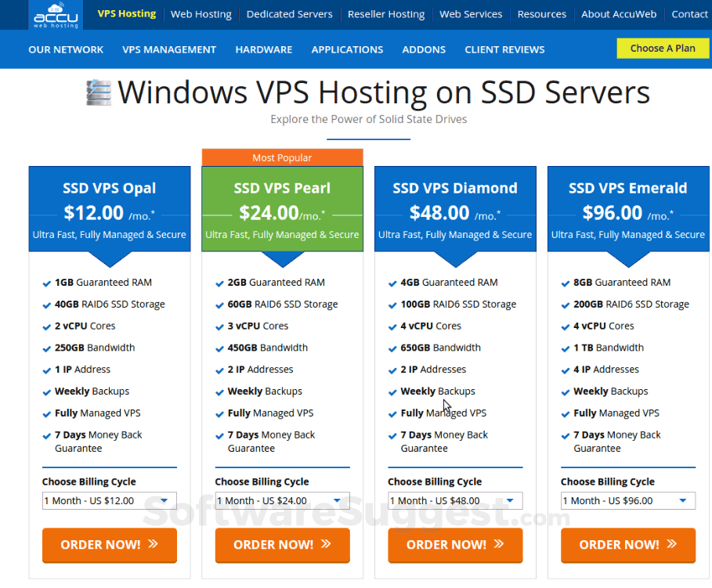712x588 pixels.
Task: Select the Web Services menu item
Action: 471,14
